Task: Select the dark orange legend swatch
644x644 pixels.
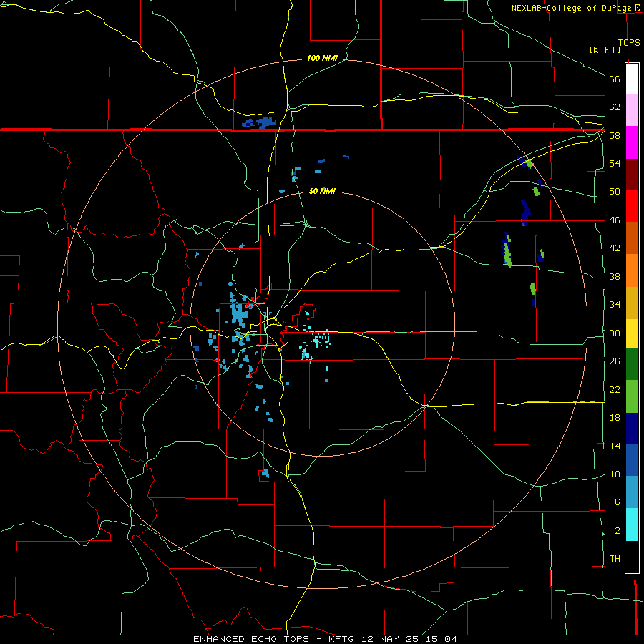Action: pyautogui.click(x=632, y=238)
